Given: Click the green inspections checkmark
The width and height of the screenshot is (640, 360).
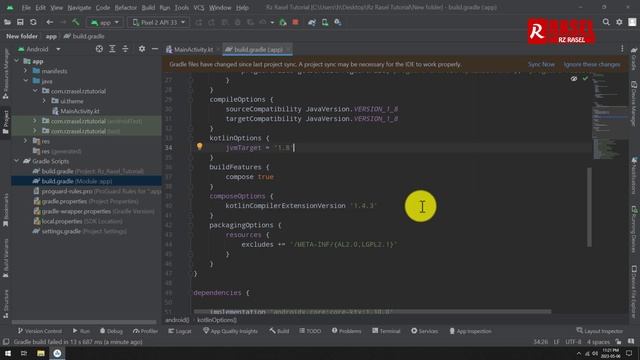Looking at the screenshot, I should (x=585, y=78).
